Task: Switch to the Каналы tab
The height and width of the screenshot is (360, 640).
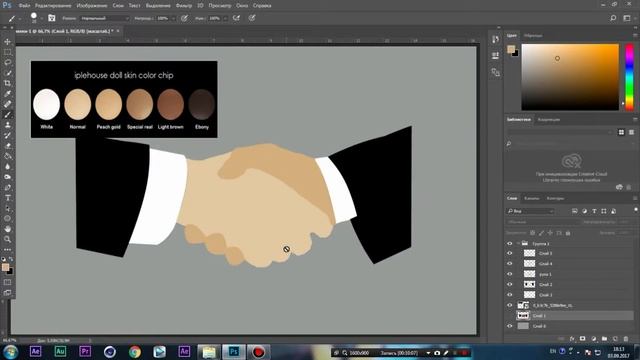Action: (531, 198)
